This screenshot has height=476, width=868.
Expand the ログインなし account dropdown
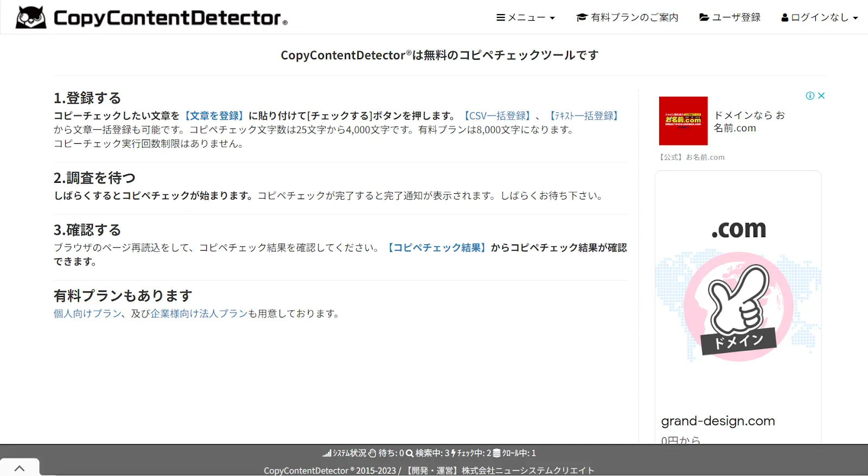point(820,17)
